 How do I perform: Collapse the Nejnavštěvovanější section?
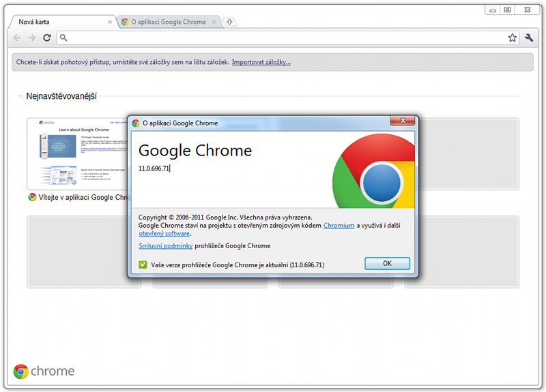(20, 96)
